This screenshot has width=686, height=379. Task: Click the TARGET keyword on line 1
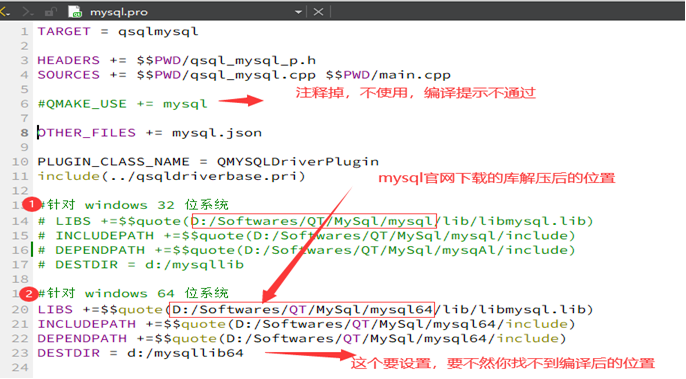[x=64, y=32]
